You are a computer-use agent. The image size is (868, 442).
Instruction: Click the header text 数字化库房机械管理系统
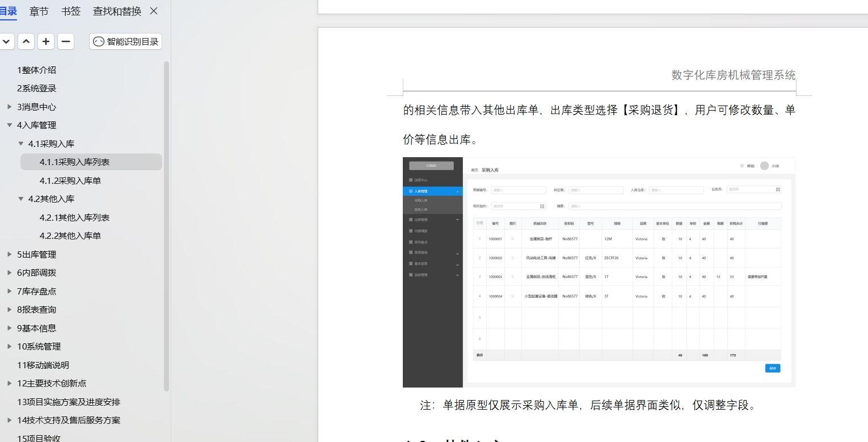(x=734, y=75)
